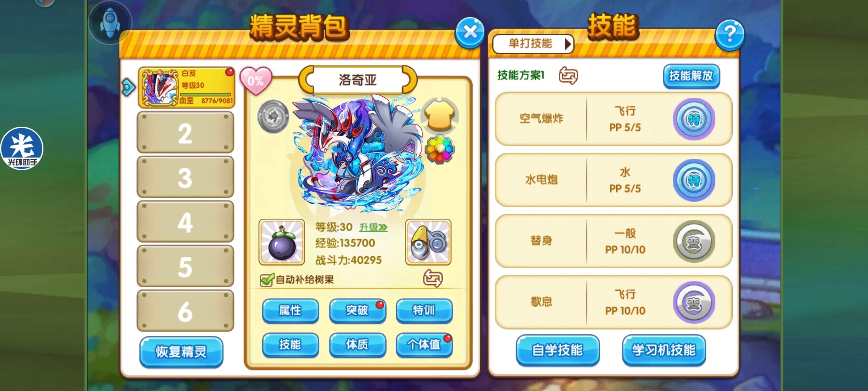Screen dimensions: 868x391
Task: Click the swap arrows below equipment slot
Action: [433, 278]
